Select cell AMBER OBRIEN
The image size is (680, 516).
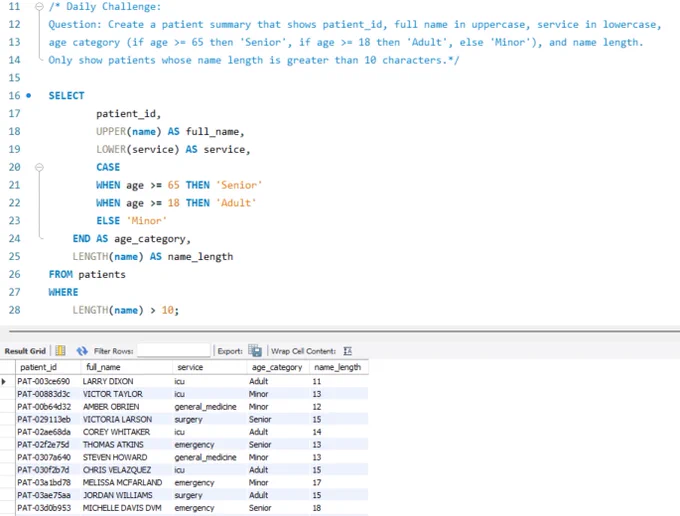[x=111, y=407]
